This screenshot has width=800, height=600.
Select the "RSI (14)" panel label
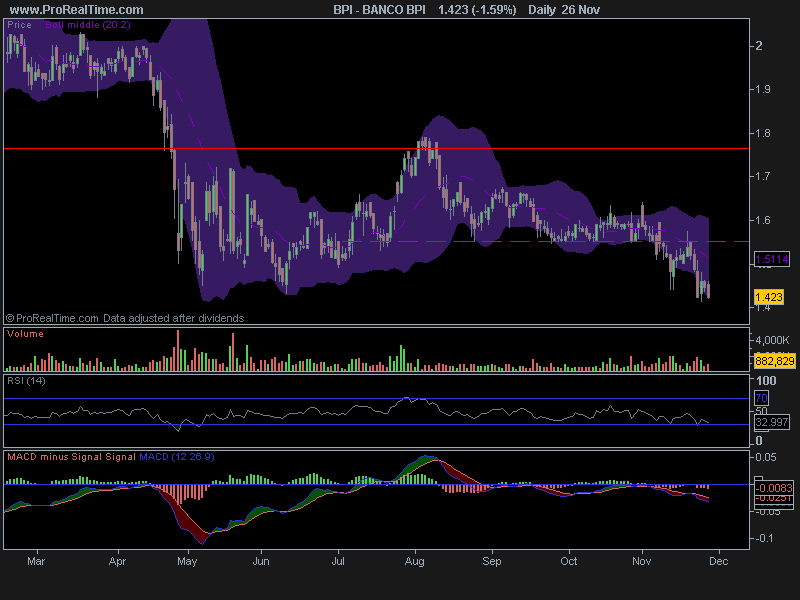(26, 381)
